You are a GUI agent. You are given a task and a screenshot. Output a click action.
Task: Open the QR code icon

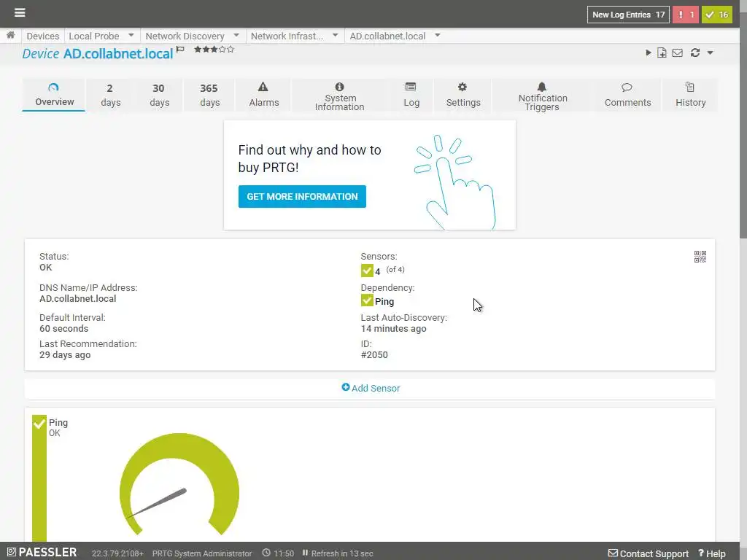coord(700,257)
